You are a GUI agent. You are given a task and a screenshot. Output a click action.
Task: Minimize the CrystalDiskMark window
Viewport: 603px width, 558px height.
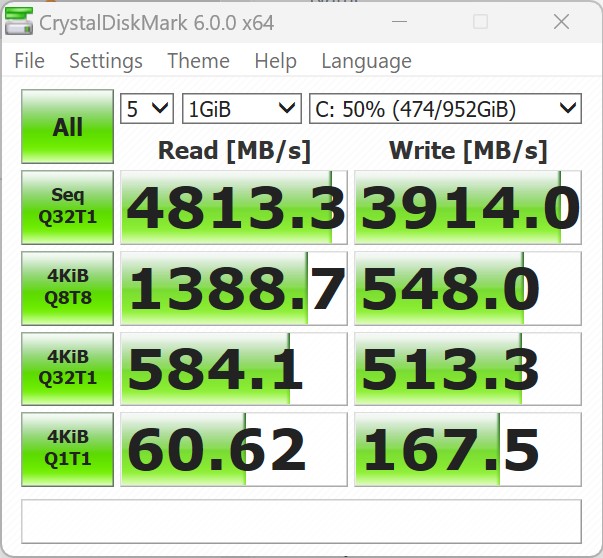click(399, 22)
